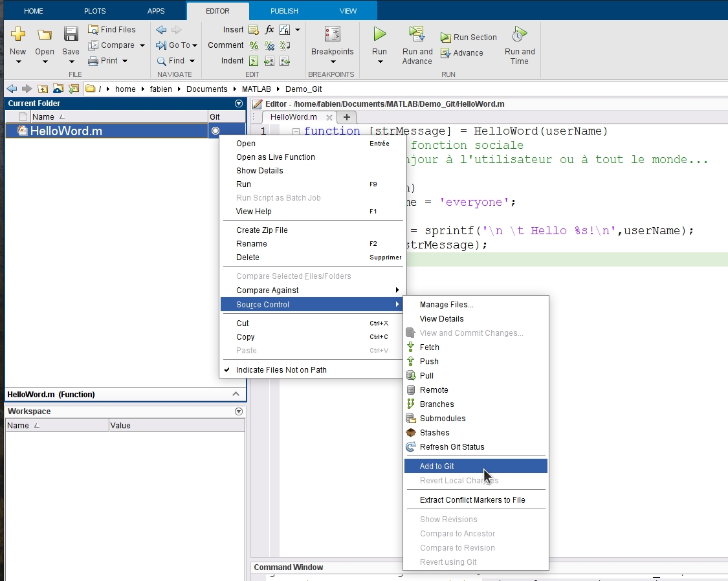
Task: Select Refresh Git Status in the submenu
Action: 451,447
